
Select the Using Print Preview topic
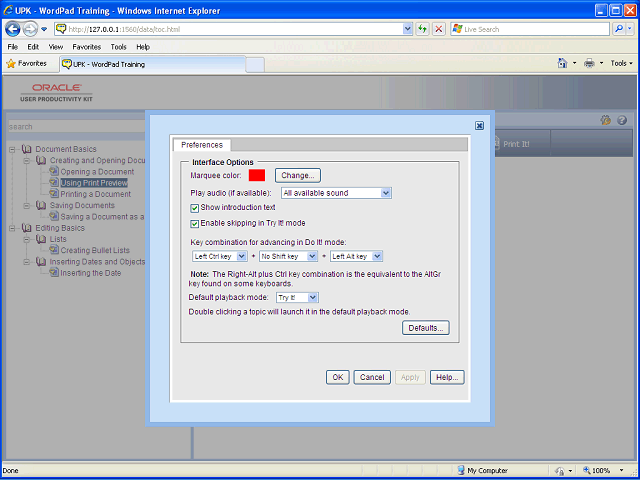click(94, 183)
